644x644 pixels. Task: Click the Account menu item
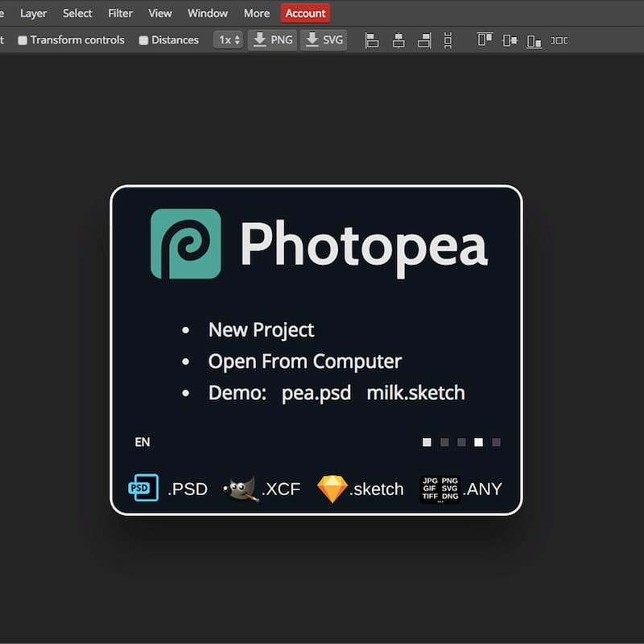click(x=304, y=13)
